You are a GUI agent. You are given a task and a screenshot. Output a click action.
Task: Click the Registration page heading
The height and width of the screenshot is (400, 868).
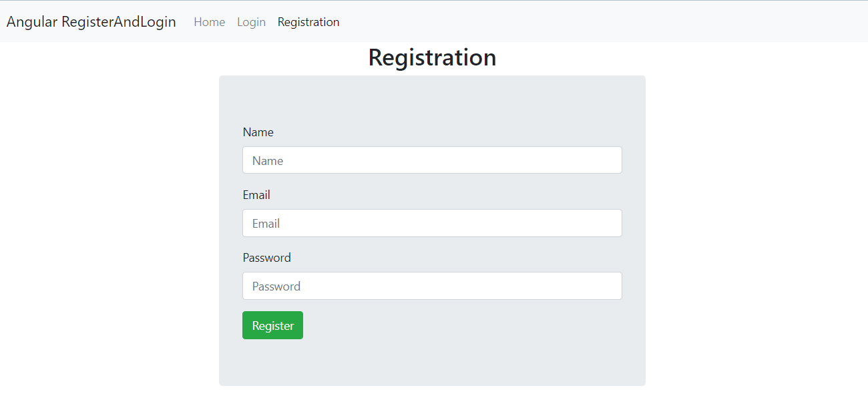[x=432, y=57]
